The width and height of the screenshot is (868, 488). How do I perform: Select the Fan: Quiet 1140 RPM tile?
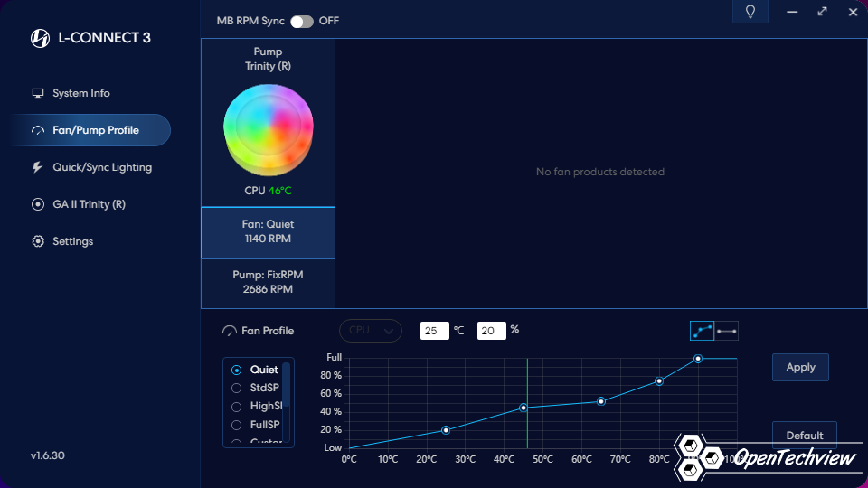point(268,232)
